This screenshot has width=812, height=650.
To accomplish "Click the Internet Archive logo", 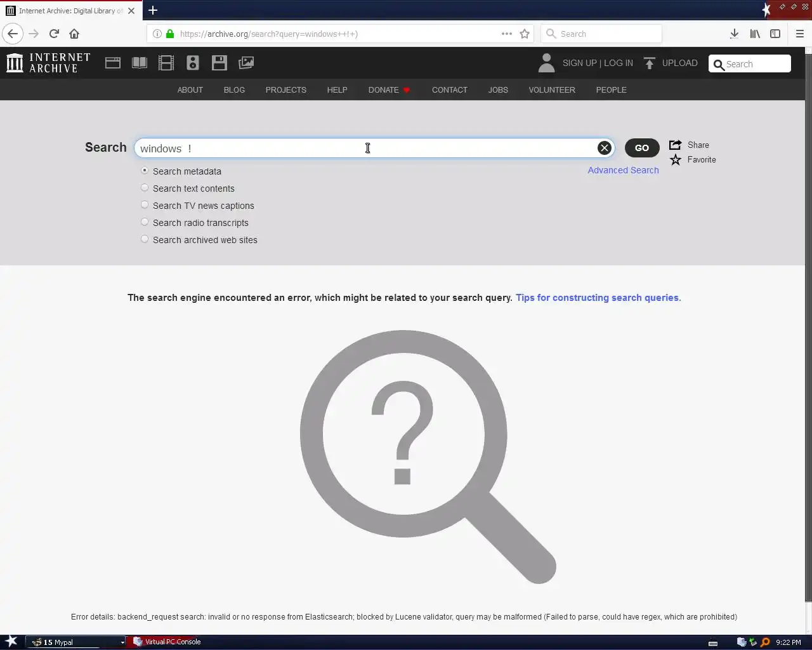I will tap(48, 63).
